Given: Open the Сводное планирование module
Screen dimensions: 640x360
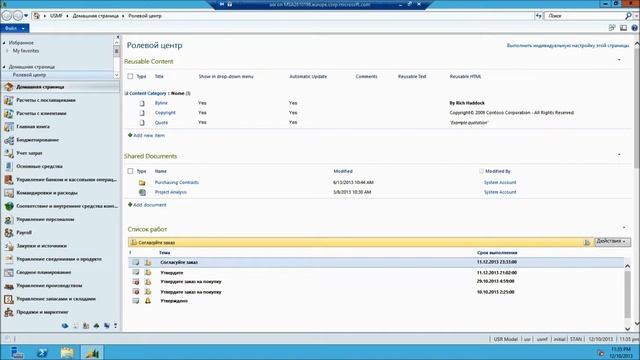Looking at the screenshot, I should tap(44, 272).
